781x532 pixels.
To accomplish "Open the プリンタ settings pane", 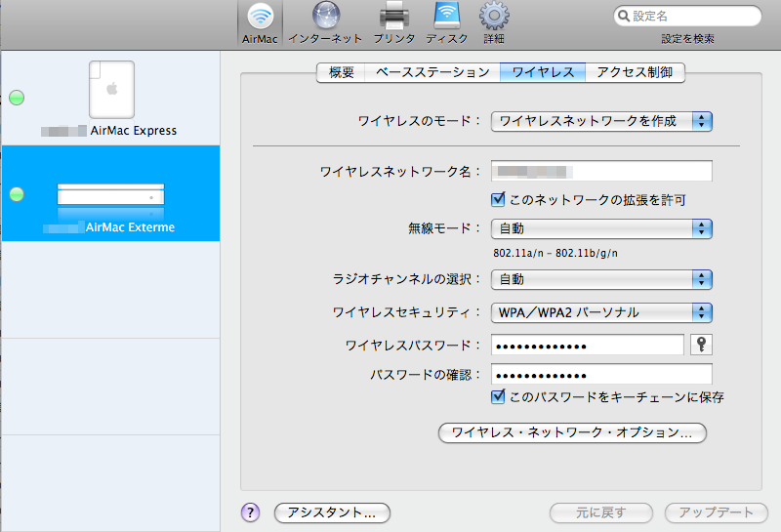I will point(394,22).
